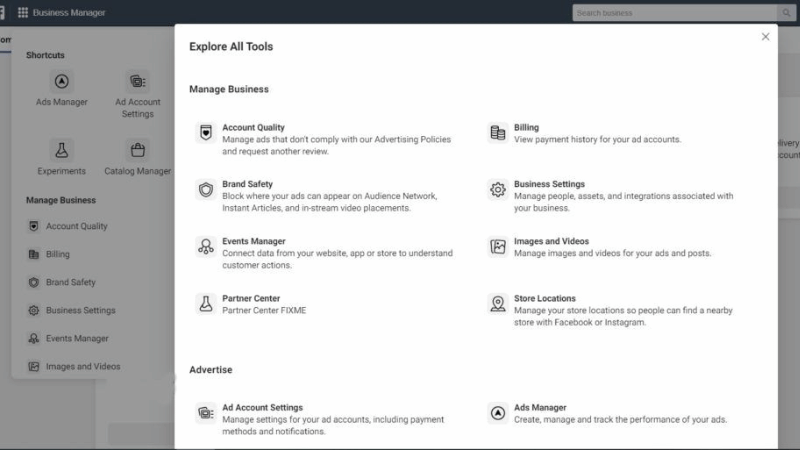Click 'Partner Center FIXME' description text
Screen dimensions: 800x450
[x=264, y=310]
